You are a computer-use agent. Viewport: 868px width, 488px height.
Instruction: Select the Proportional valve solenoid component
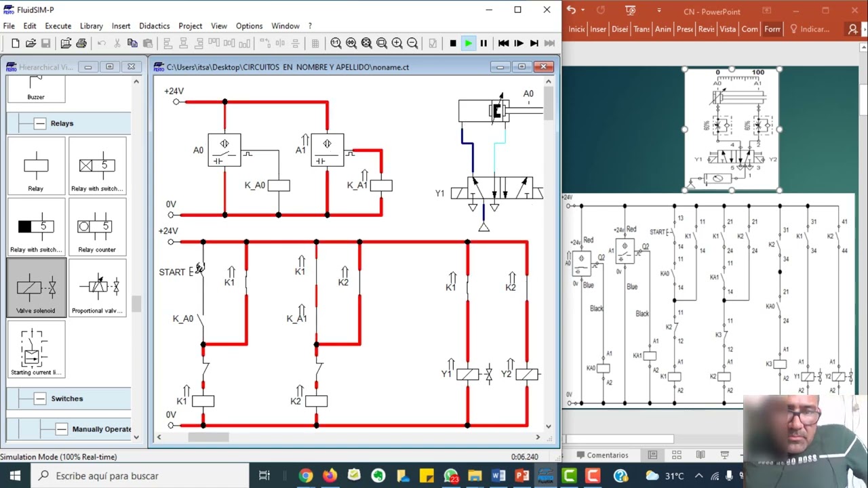click(x=97, y=288)
